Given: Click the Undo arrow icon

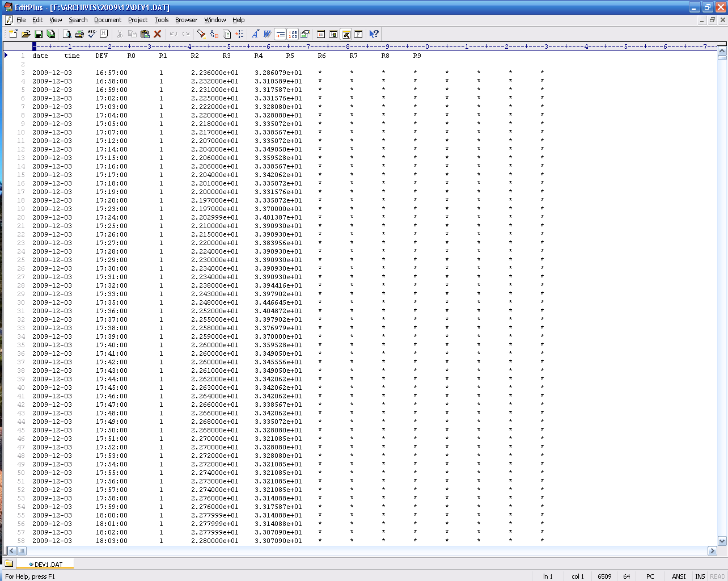Looking at the screenshot, I should pyautogui.click(x=173, y=34).
